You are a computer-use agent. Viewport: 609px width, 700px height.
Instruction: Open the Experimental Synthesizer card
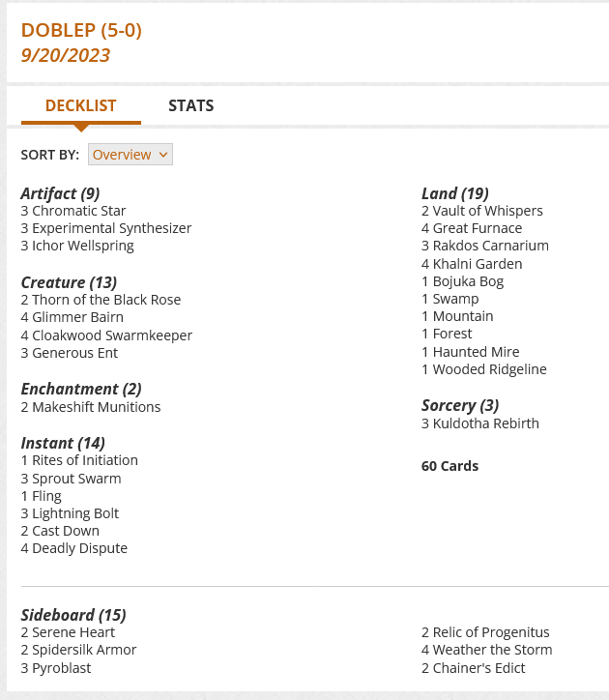pyautogui.click(x=111, y=228)
